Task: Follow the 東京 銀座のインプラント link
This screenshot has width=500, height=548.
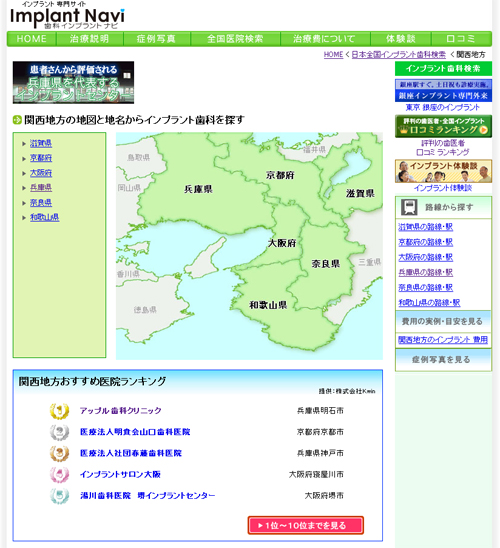Action: click(443, 107)
